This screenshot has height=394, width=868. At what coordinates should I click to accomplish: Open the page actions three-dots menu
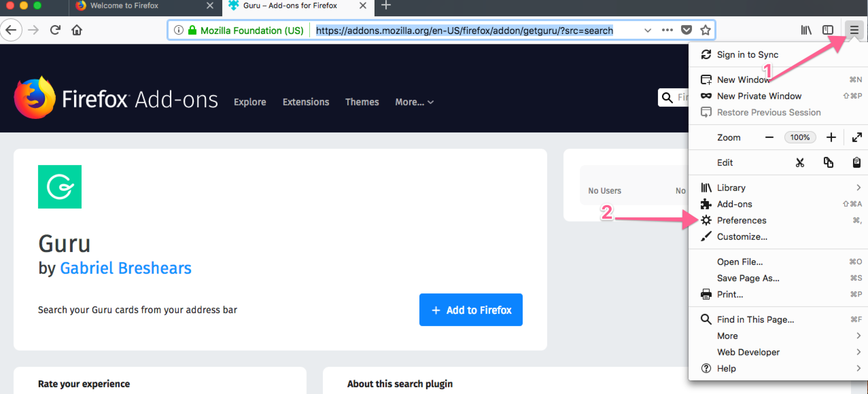(667, 30)
